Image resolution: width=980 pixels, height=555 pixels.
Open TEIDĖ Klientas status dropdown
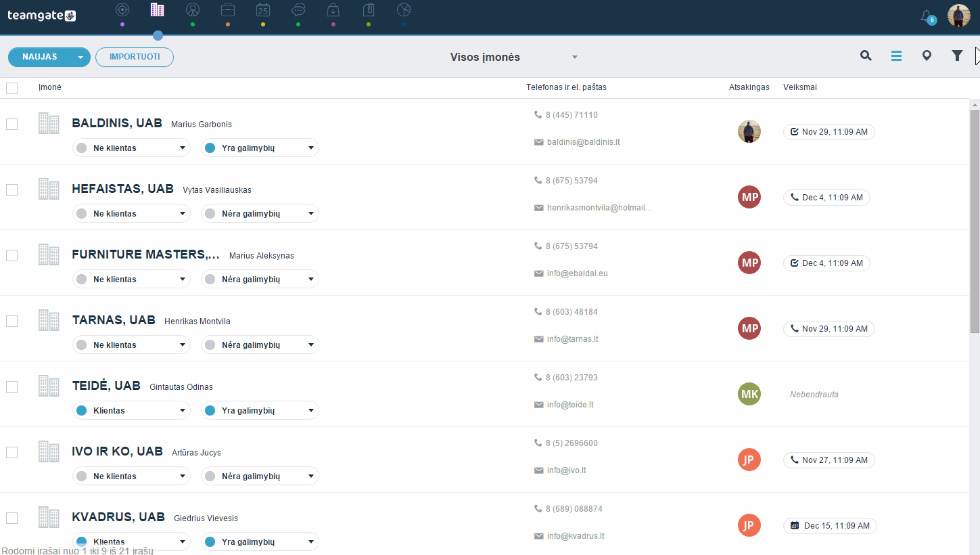pyautogui.click(x=131, y=411)
